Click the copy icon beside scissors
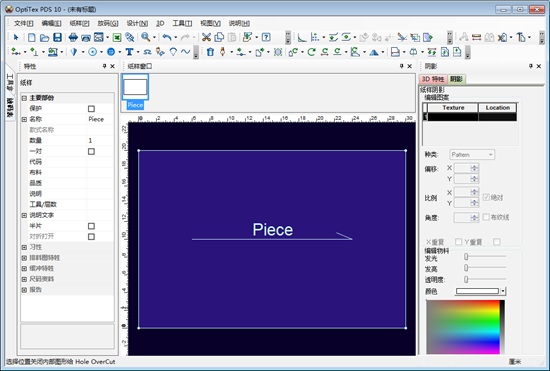The height and width of the screenshot is (371, 550). 219,37
